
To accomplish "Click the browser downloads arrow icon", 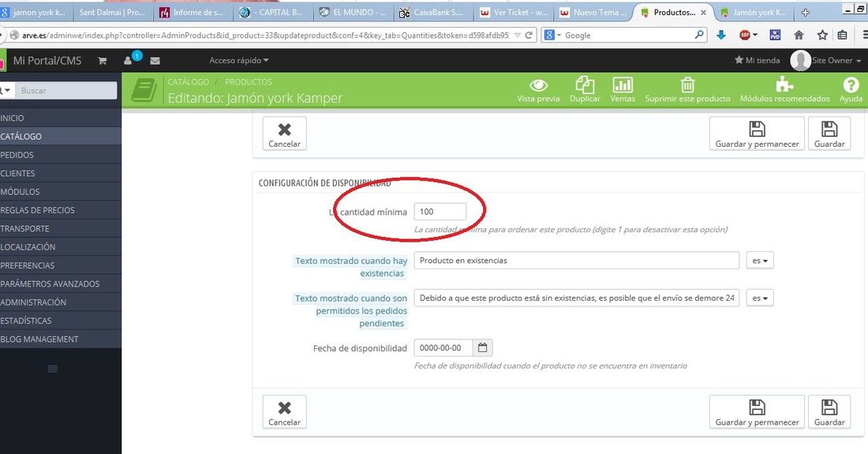I will pyautogui.click(x=720, y=35).
